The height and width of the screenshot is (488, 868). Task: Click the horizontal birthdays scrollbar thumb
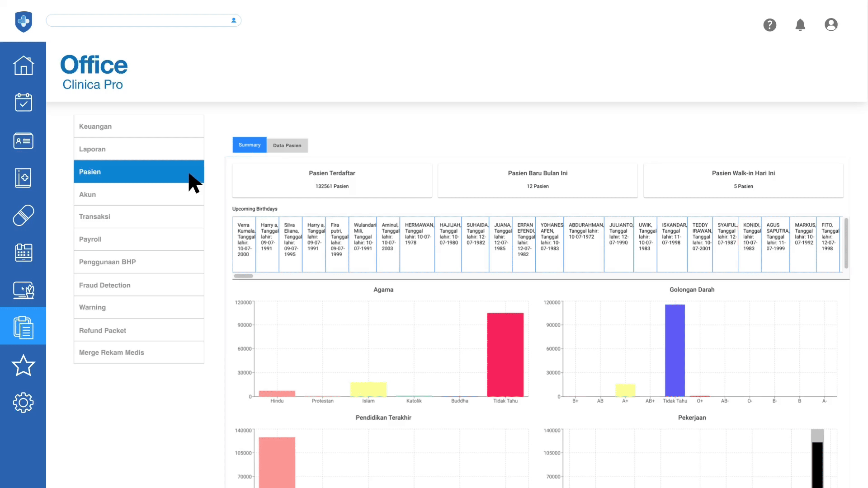(x=243, y=276)
